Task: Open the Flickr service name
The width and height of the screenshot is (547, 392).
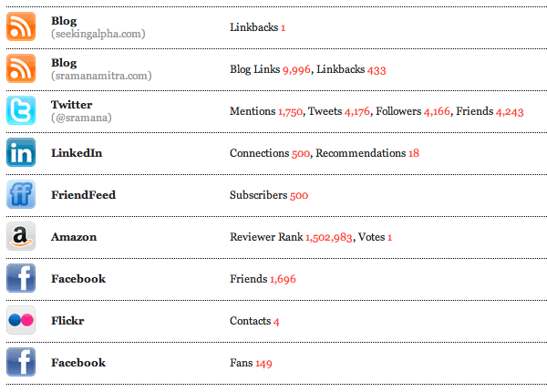Action: point(67,321)
